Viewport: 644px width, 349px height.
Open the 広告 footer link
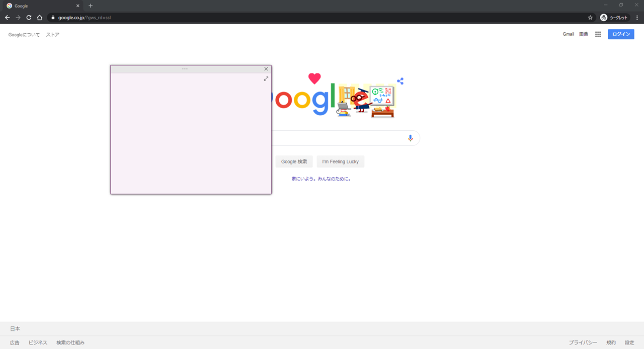coord(15,342)
